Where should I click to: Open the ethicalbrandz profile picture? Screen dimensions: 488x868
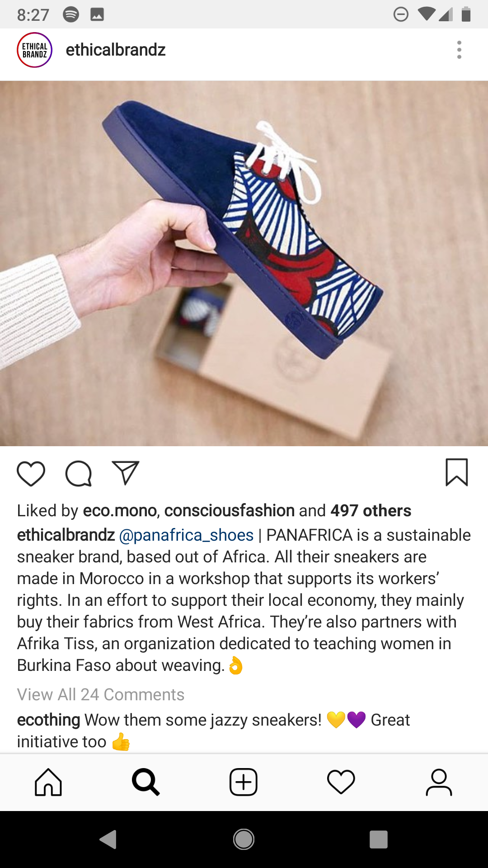coord(35,50)
